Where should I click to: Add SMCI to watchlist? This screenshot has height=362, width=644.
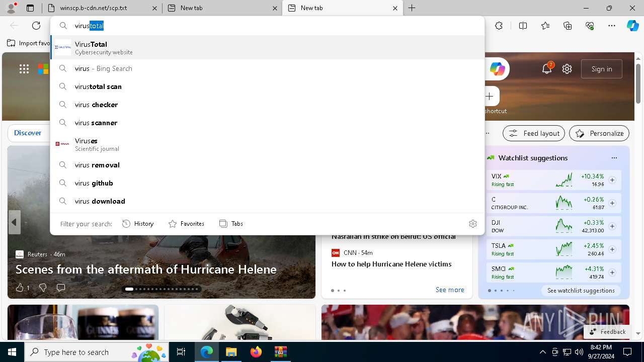pos(612,273)
